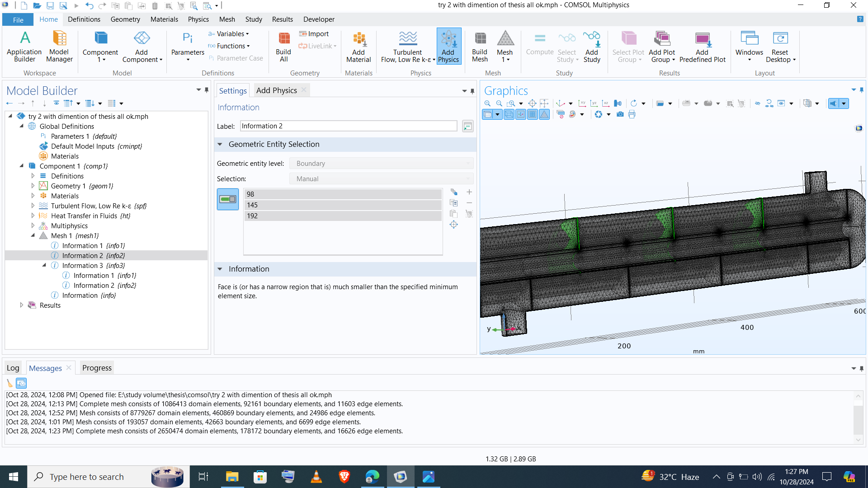The width and height of the screenshot is (868, 488).
Task: Open help question mark icon
Action: click(x=860, y=19)
